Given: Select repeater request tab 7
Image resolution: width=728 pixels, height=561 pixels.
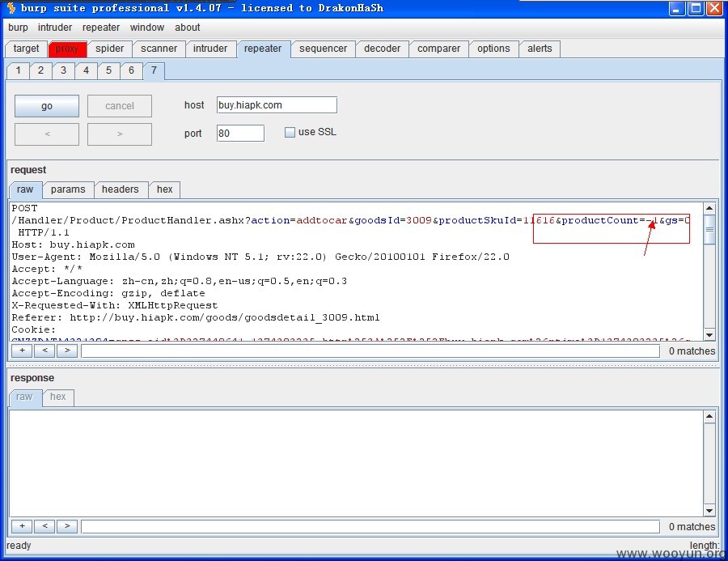Looking at the screenshot, I should 154,70.
